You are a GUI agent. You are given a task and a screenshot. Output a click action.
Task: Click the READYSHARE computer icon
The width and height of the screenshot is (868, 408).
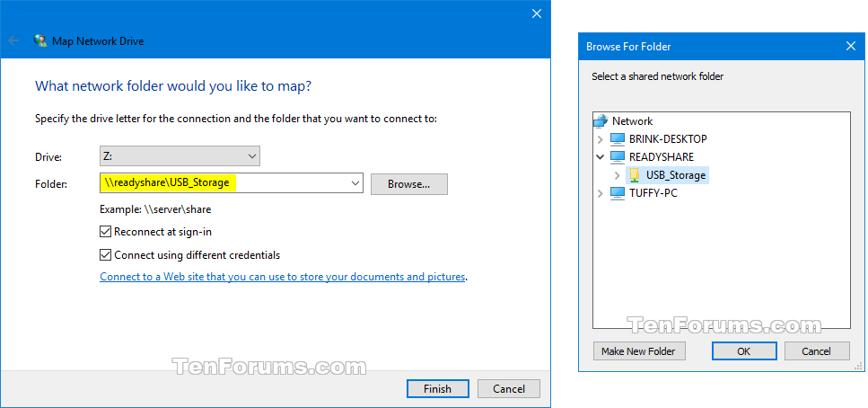pos(618,157)
